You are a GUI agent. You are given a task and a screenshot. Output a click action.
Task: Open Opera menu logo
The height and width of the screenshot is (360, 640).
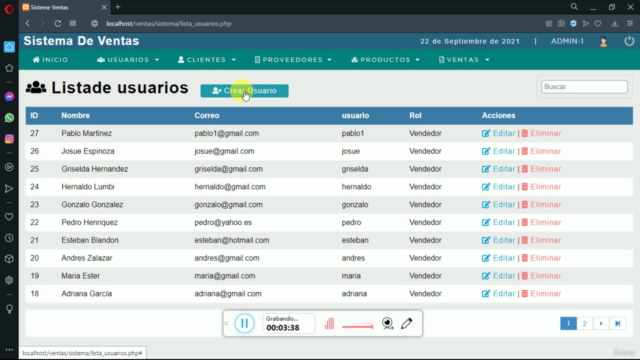(9, 9)
